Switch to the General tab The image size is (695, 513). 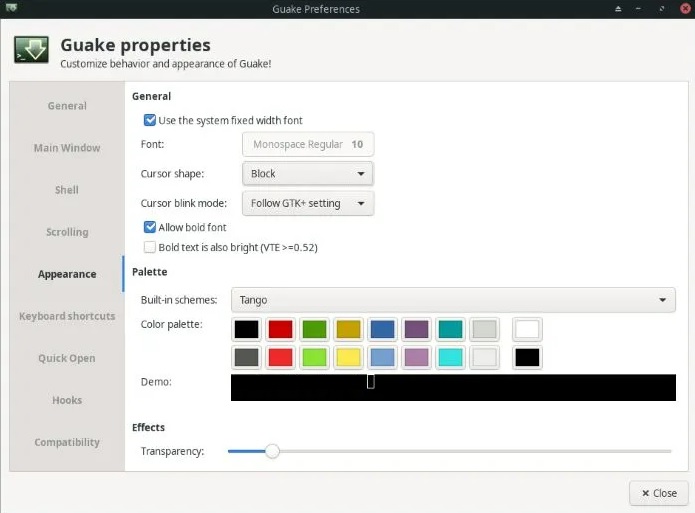67,106
